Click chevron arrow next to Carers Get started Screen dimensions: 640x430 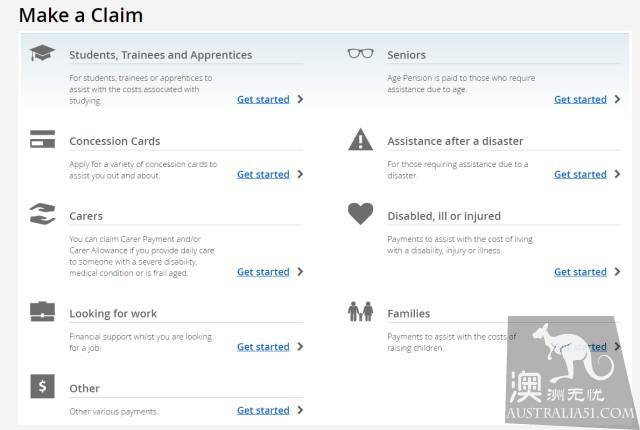coord(300,272)
